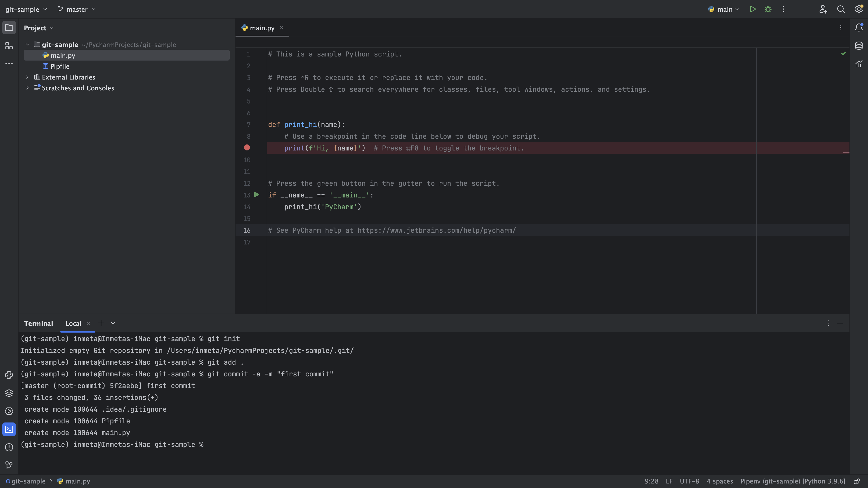Open the Python Packages tool window
Screen dimensions: 868x488
(x=9, y=393)
